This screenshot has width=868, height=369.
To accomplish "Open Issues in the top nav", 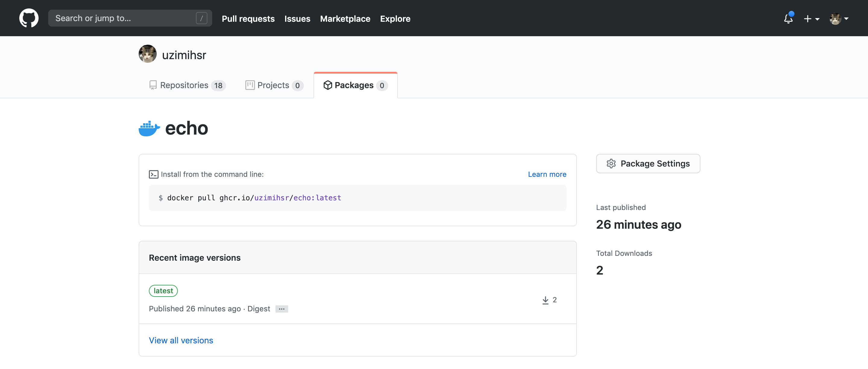I will (x=297, y=18).
